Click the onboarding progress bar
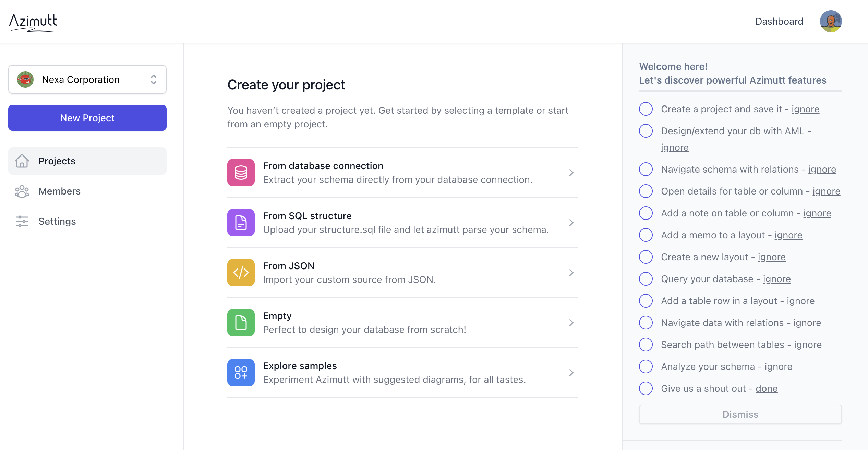This screenshot has width=868, height=450. coord(740,91)
